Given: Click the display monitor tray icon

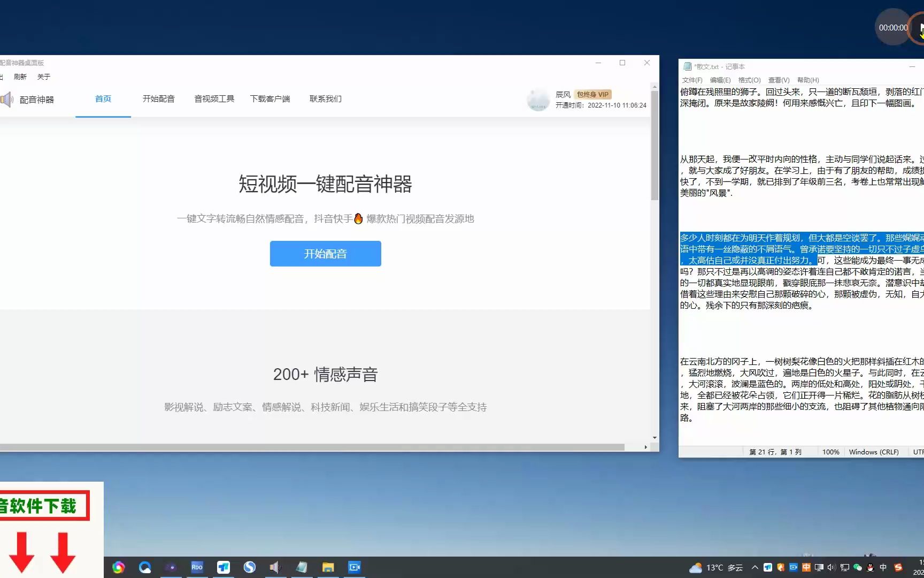Looking at the screenshot, I should (819, 568).
